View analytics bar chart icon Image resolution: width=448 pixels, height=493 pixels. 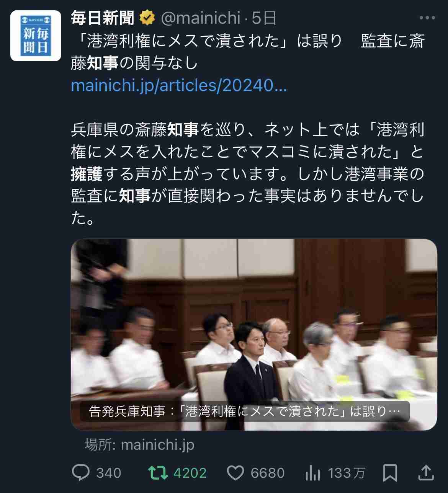coord(313,473)
